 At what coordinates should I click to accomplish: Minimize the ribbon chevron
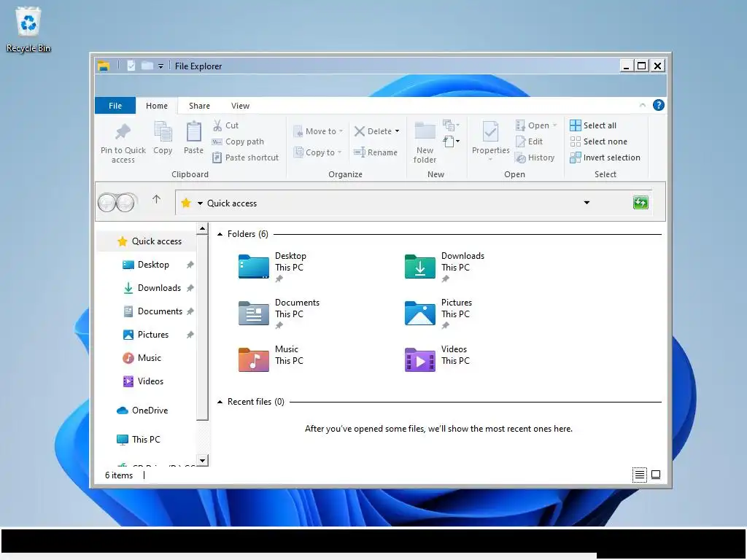click(x=642, y=105)
